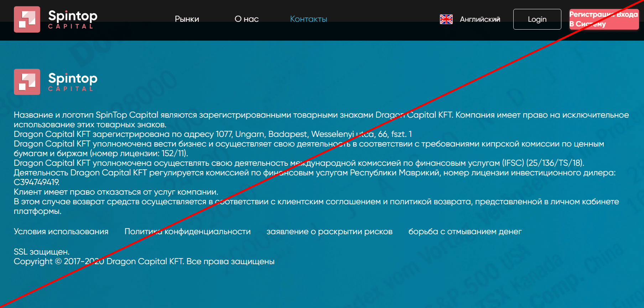Open the Условия использования link
Image resolution: width=644 pixels, height=308 pixels.
61,232
